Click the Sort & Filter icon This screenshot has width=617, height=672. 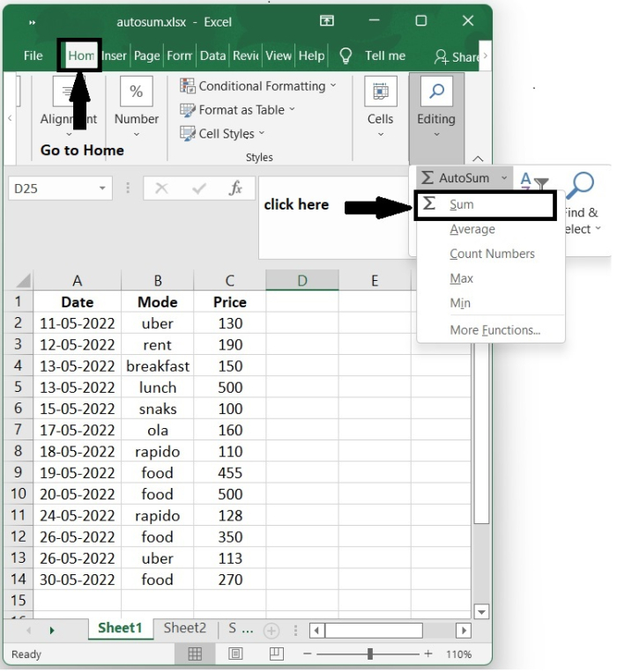click(x=532, y=181)
